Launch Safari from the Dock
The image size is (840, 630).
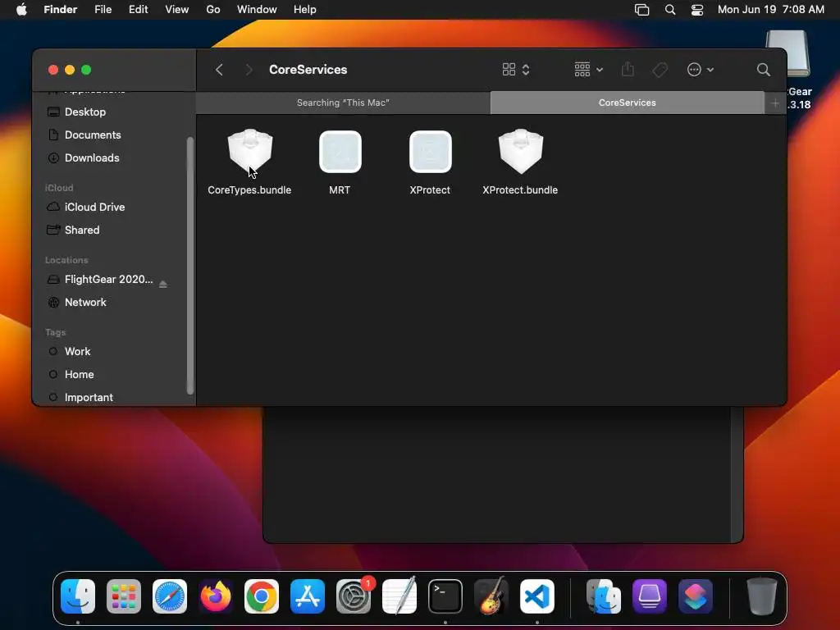click(x=170, y=596)
